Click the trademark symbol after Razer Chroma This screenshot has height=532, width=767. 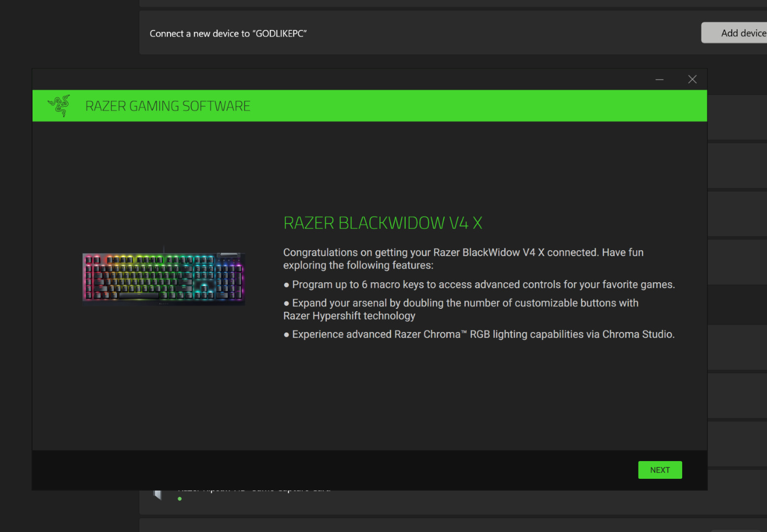(x=464, y=332)
